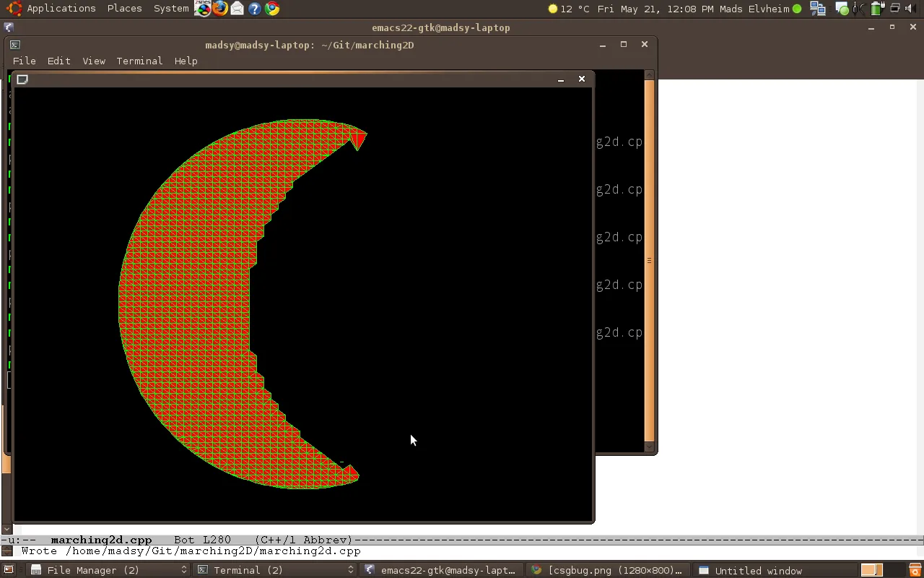Expand the File Manager (2) group arrow
Screen dimensions: 924x578
pos(183,570)
